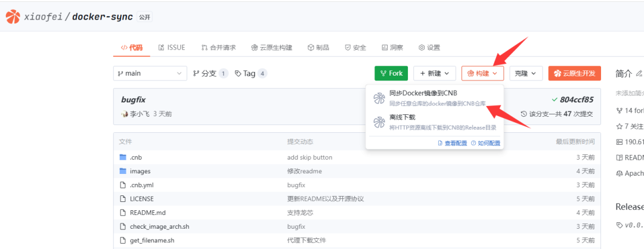
Task: Switch to the 代码 tab
Action: (x=131, y=48)
